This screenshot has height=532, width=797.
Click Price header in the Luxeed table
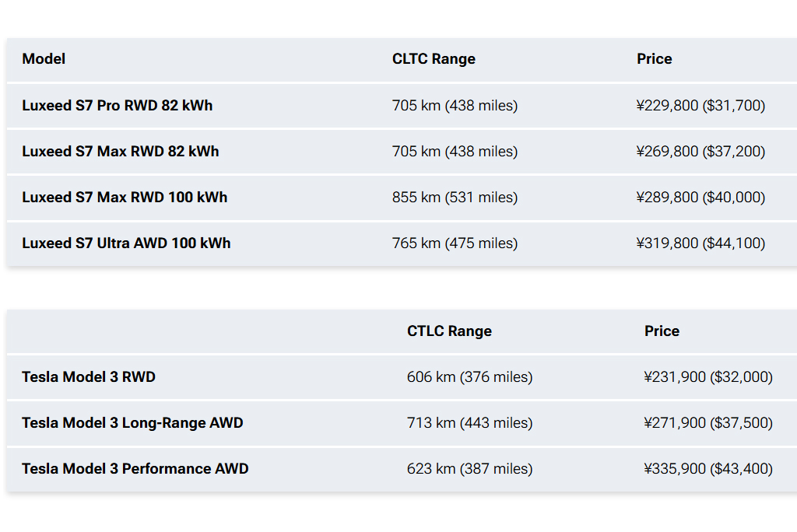pyautogui.click(x=654, y=59)
